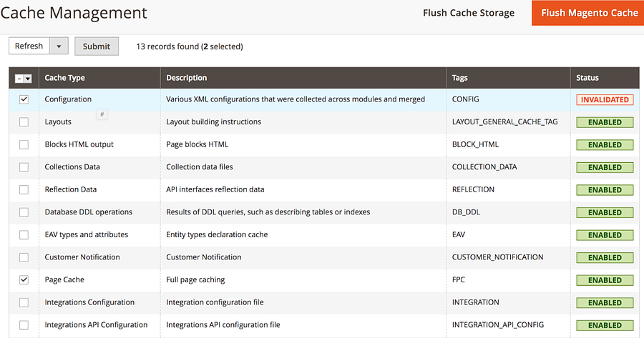Check the Layouts cache type checkbox
The height and width of the screenshot is (338, 644).
(x=24, y=122)
